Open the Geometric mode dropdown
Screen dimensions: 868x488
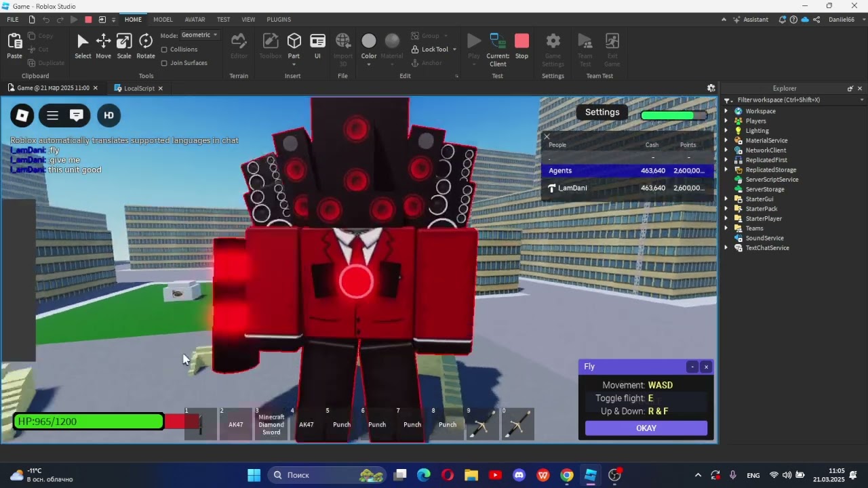[x=199, y=35]
